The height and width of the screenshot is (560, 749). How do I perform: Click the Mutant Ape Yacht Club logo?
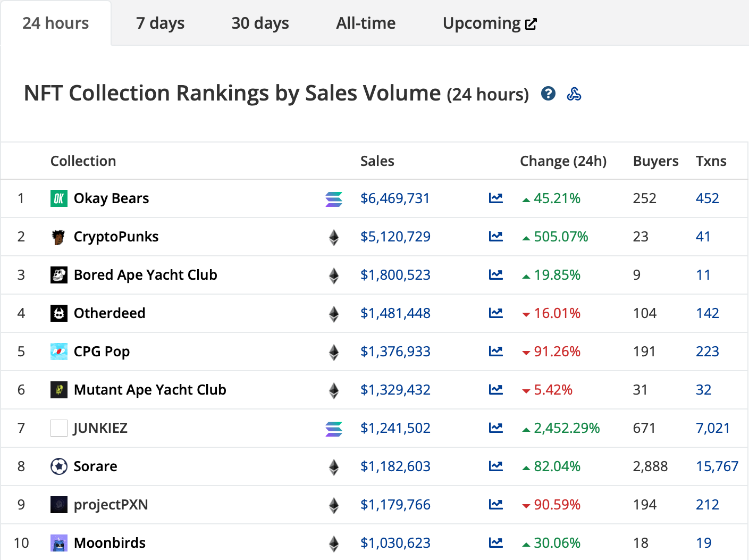(x=59, y=390)
